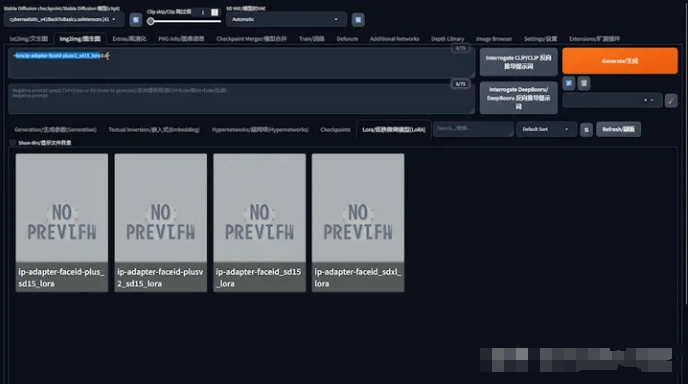This screenshot has height=384, width=688.
Task: Expand the SD VAE Automatic dropdown
Action: (x=286, y=20)
